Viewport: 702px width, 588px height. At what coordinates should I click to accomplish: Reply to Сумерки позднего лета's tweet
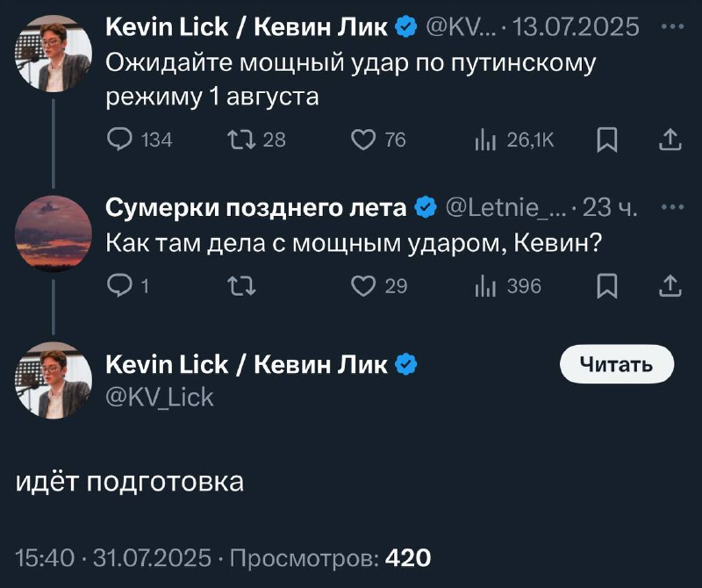[x=119, y=285]
